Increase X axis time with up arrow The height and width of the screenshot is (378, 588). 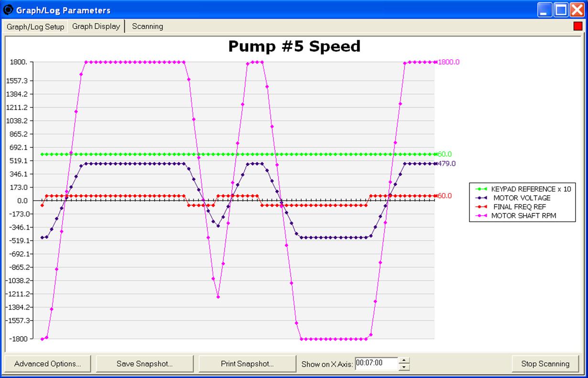pyautogui.click(x=404, y=360)
